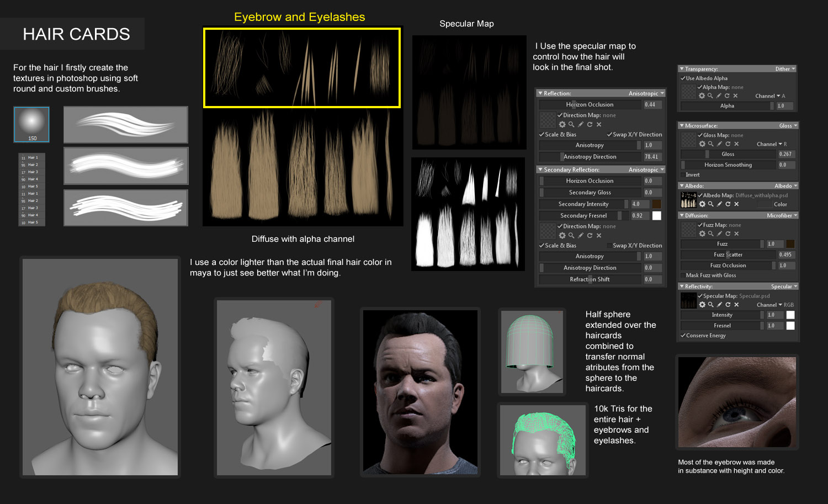This screenshot has height=504, width=828.
Task: Enable the Invert checkbox under Microsurface
Action: (683, 174)
